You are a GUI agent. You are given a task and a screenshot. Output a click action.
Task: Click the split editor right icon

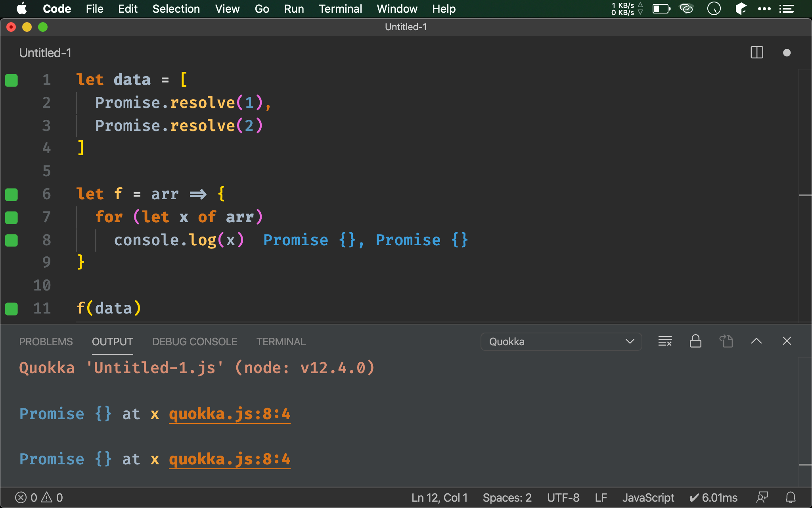point(756,53)
